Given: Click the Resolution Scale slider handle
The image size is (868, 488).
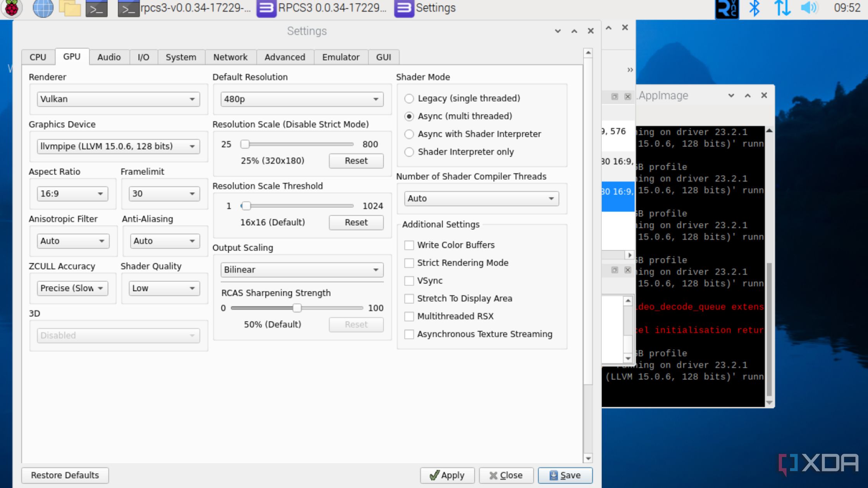Looking at the screenshot, I should (245, 144).
